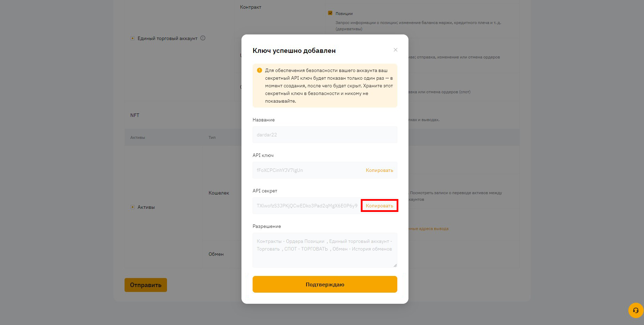Toggle the Активы checkbox
This screenshot has width=644, height=325.
pos(132,207)
